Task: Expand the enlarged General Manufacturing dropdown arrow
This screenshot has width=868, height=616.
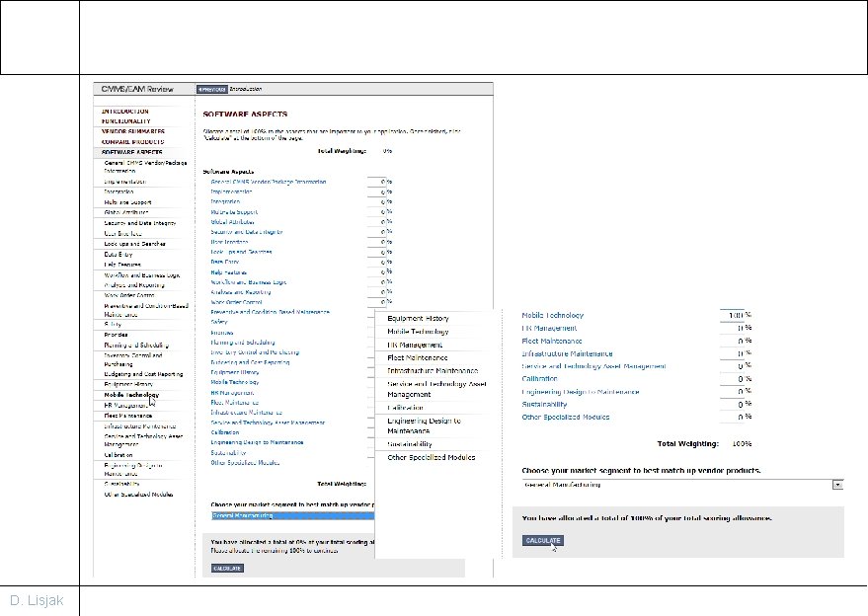Action: 837,485
